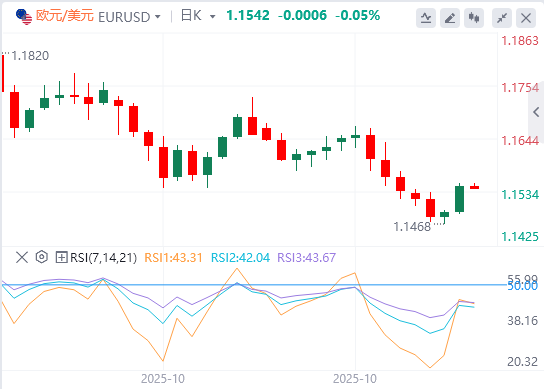Open RSI settings hexagon icon
544x389 pixels.
click(x=42, y=257)
